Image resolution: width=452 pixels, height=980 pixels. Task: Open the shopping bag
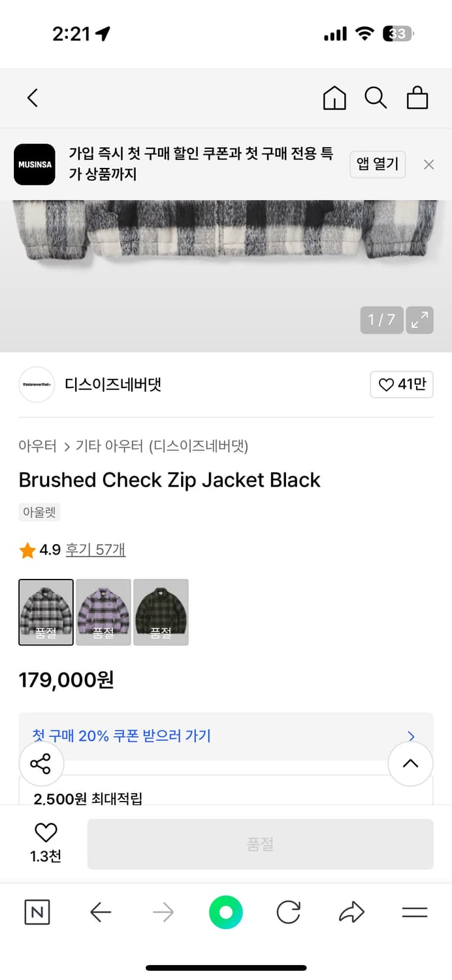click(417, 97)
